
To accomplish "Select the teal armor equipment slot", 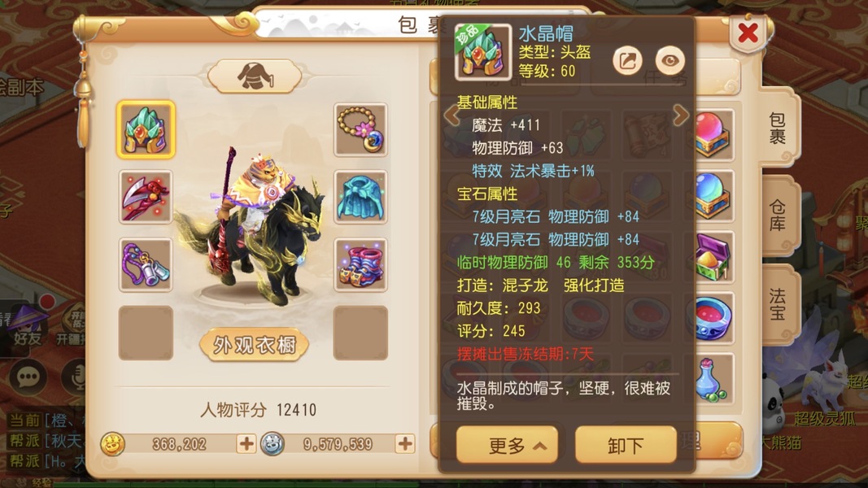I will click(360, 197).
